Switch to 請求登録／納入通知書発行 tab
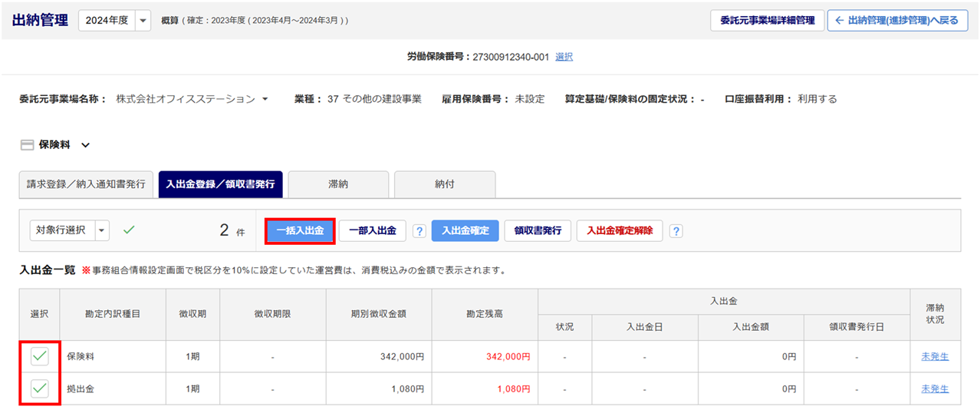980x413 pixels. 87,184
